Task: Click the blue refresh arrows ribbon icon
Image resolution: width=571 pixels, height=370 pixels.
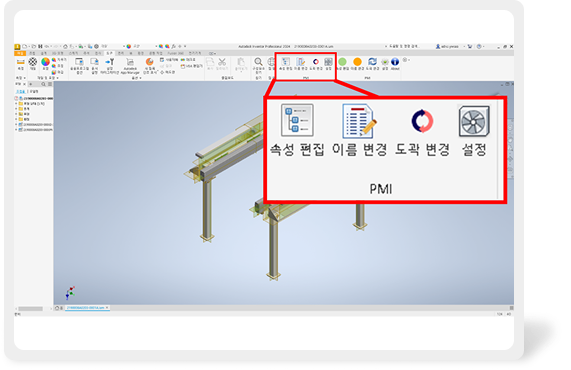Action: tap(372, 62)
